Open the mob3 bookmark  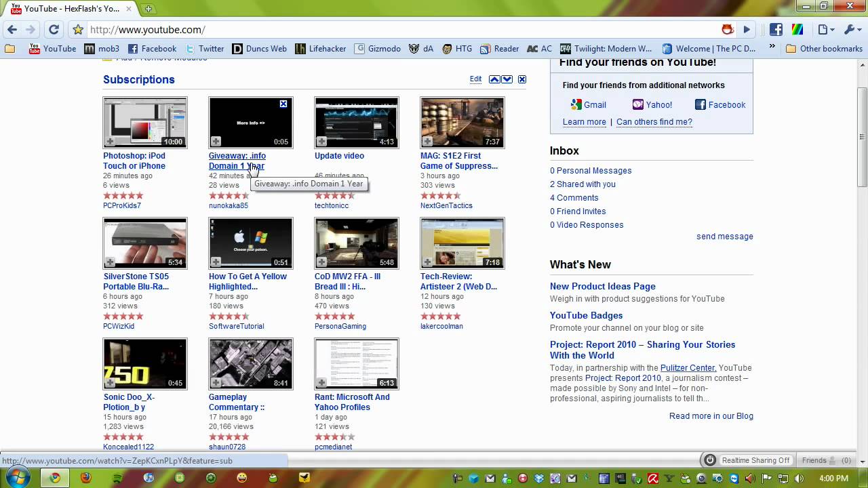pyautogui.click(x=102, y=49)
